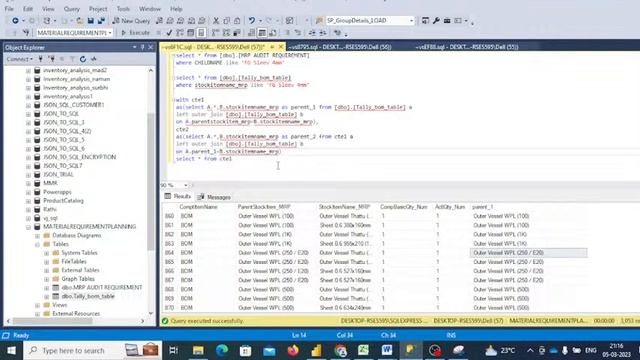Click the Open File folder icon
Viewport: 640px width, 360px height.
click(80, 20)
